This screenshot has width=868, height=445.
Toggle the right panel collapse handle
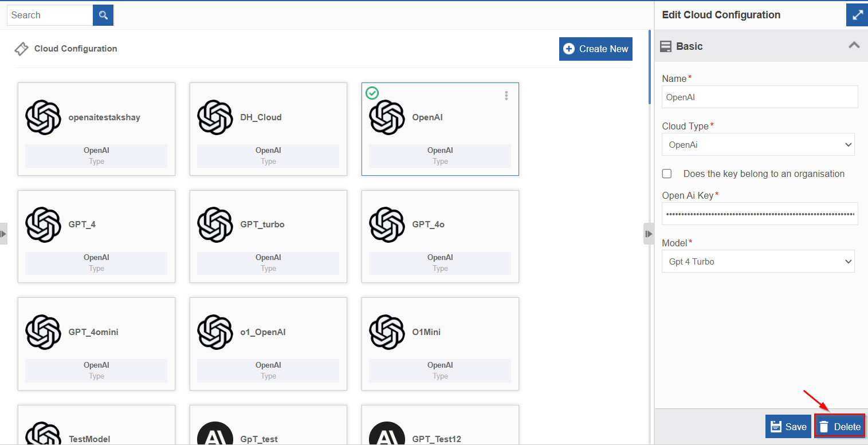[649, 234]
